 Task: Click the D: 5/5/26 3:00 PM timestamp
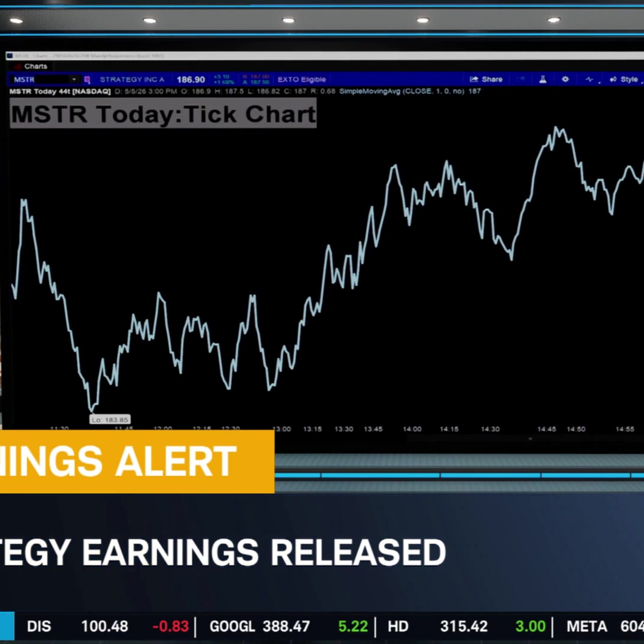(x=146, y=91)
